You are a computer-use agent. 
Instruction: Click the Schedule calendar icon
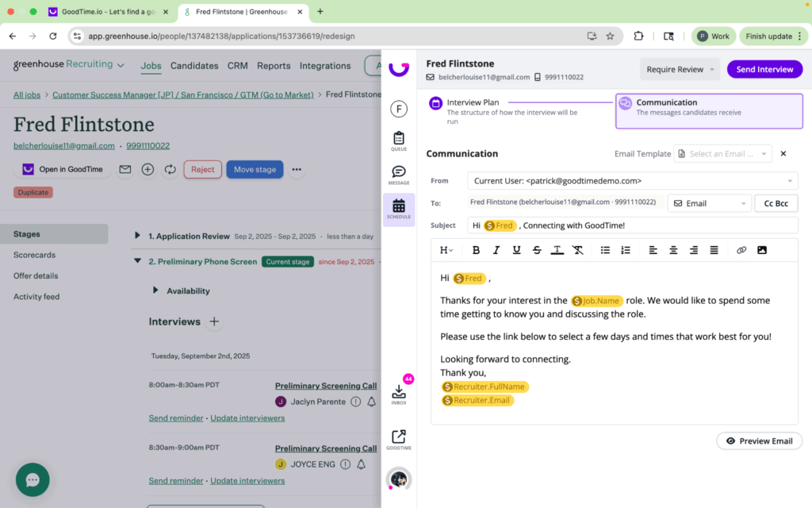[398, 207]
